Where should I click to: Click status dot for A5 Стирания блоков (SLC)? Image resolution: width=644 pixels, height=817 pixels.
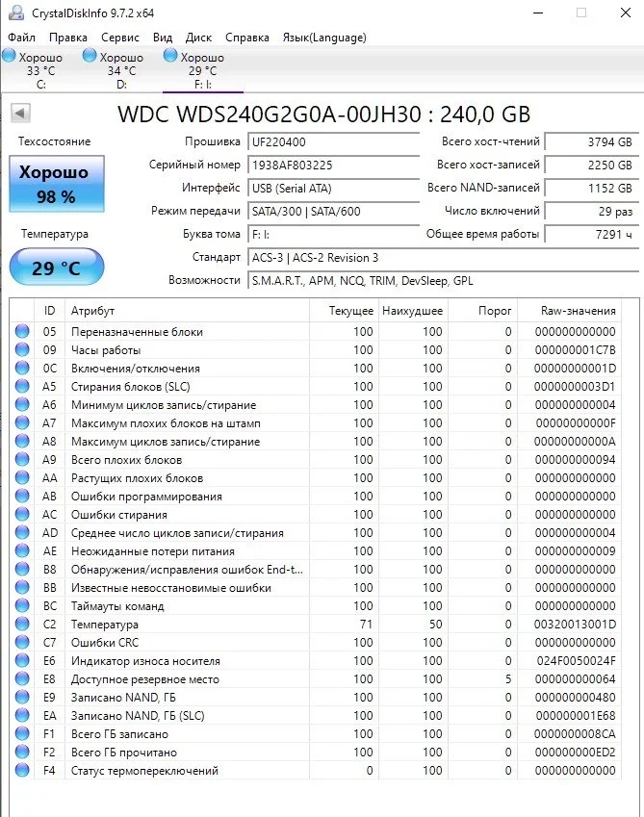click(x=22, y=386)
